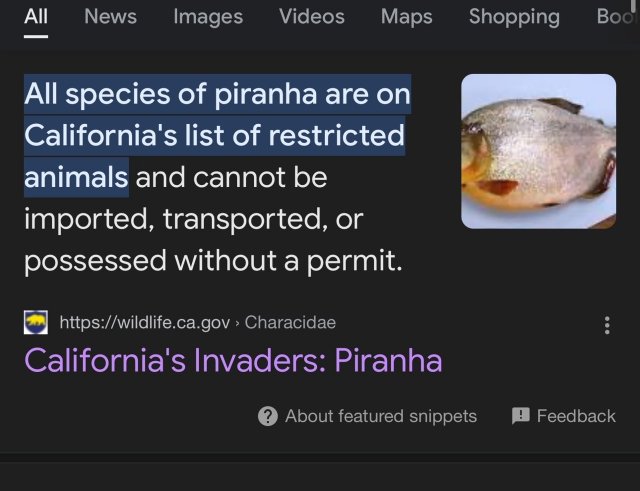Viewport: 640px width, 491px height.
Task: Select the Videos tab
Action: point(311,17)
